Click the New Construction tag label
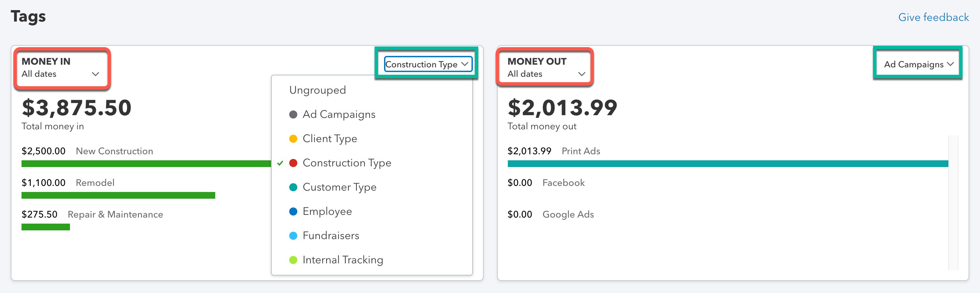Image resolution: width=980 pixels, height=293 pixels. tap(114, 151)
